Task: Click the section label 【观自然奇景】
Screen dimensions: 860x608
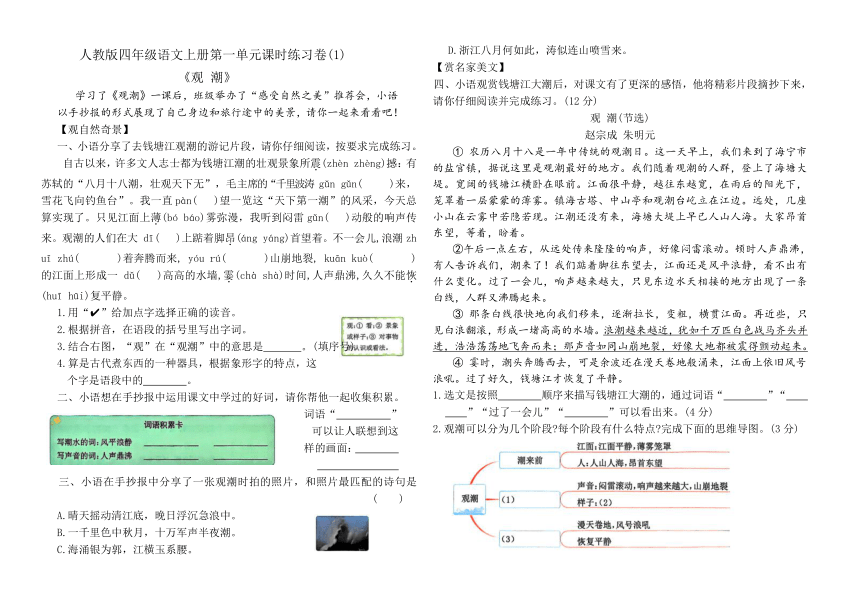Action: tap(94, 129)
